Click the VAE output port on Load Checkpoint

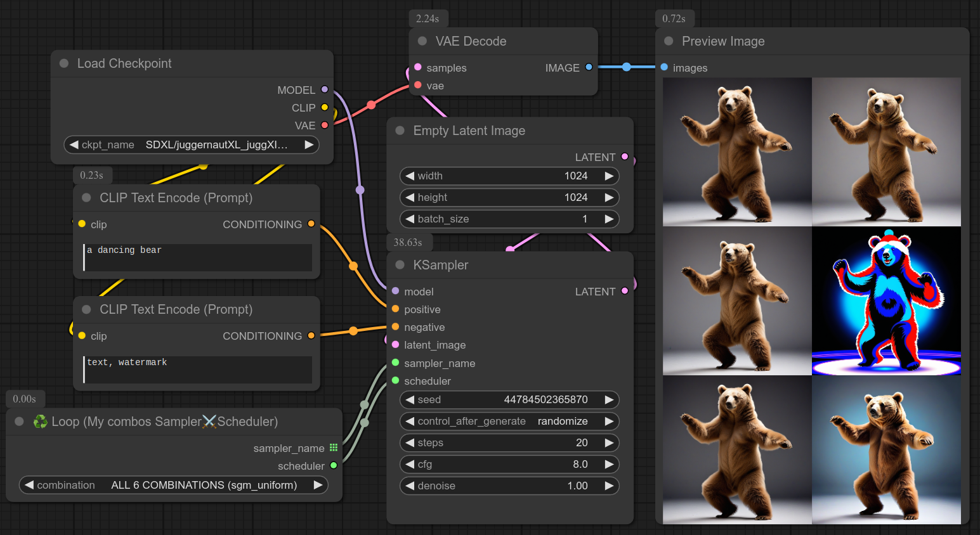pos(325,126)
